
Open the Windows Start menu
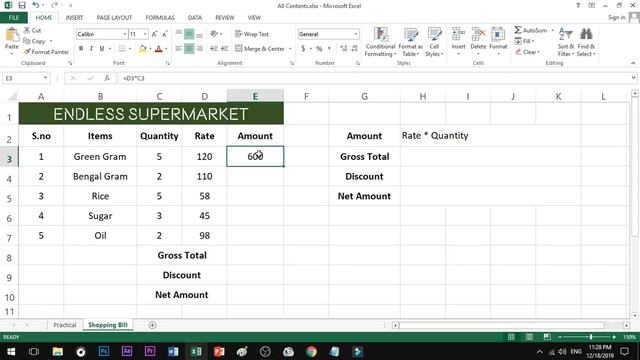pos(11,351)
